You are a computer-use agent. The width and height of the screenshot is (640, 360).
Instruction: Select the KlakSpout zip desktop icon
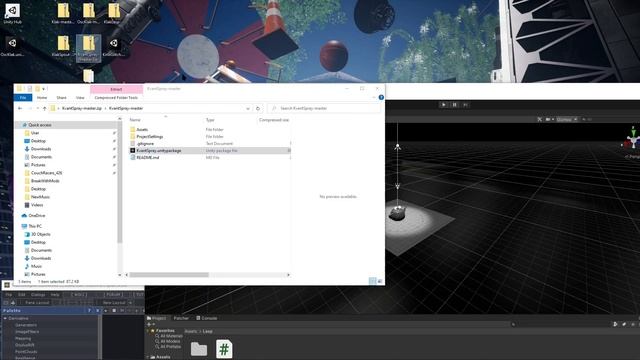pyautogui.click(x=63, y=46)
